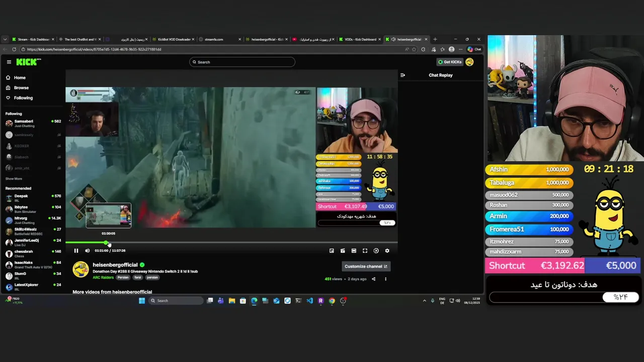644x362 pixels.
Task: Open Visual Studio Code from taskbar
Action: tap(309, 301)
